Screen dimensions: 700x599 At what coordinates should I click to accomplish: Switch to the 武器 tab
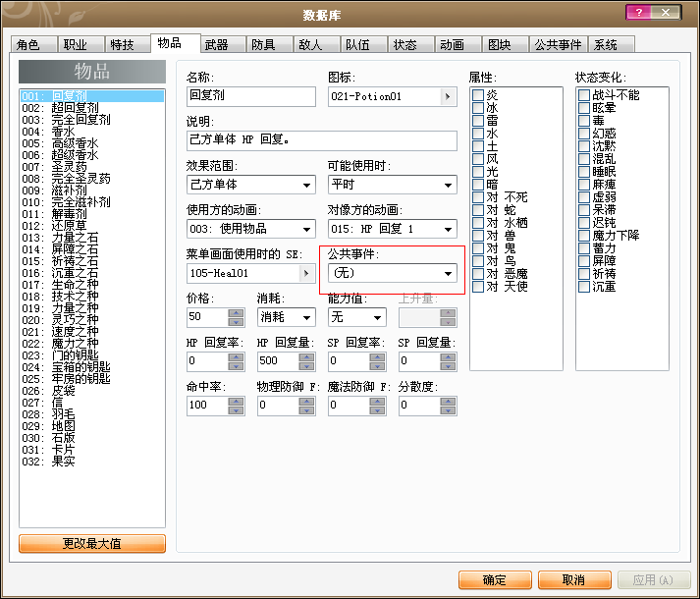coord(222,44)
